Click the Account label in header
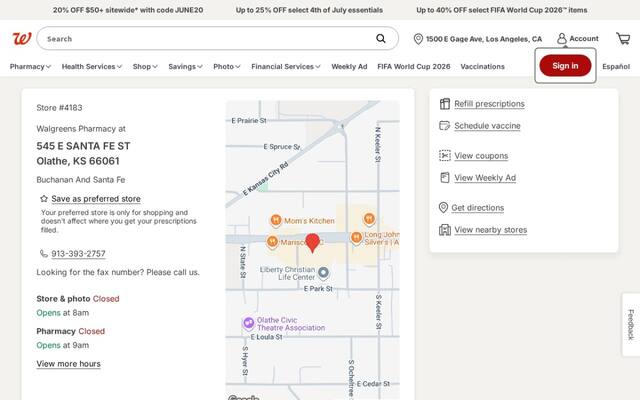The width and height of the screenshot is (640, 400). coord(584,38)
